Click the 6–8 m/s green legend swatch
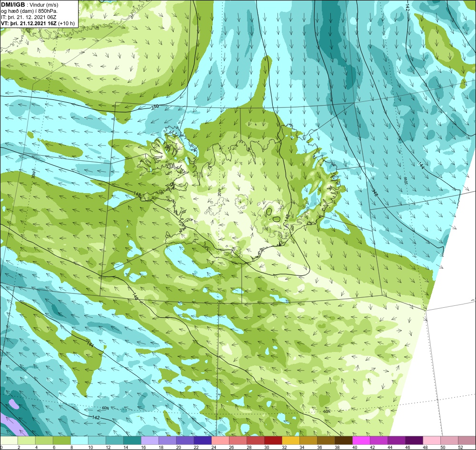This screenshot has width=476, height=450. (x=62, y=440)
